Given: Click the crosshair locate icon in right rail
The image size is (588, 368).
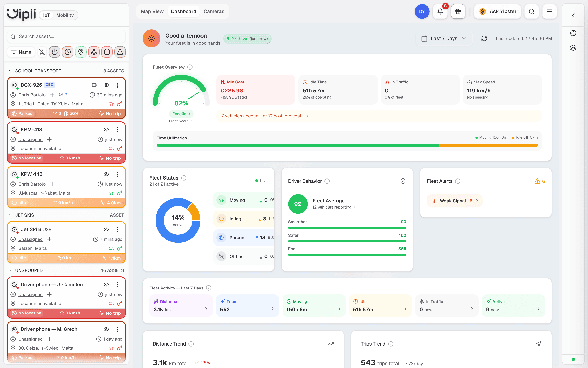Looking at the screenshot, I should [573, 33].
